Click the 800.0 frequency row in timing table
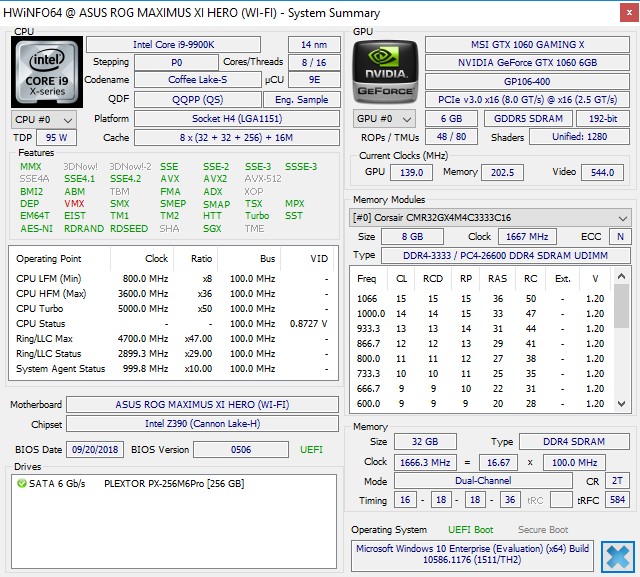This screenshot has width=640, height=577. tap(480, 359)
